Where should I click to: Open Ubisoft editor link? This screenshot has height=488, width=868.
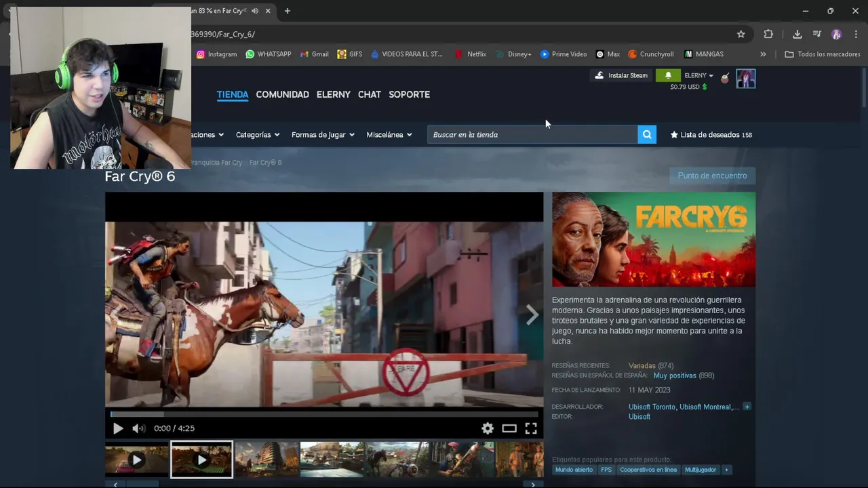pyautogui.click(x=639, y=417)
